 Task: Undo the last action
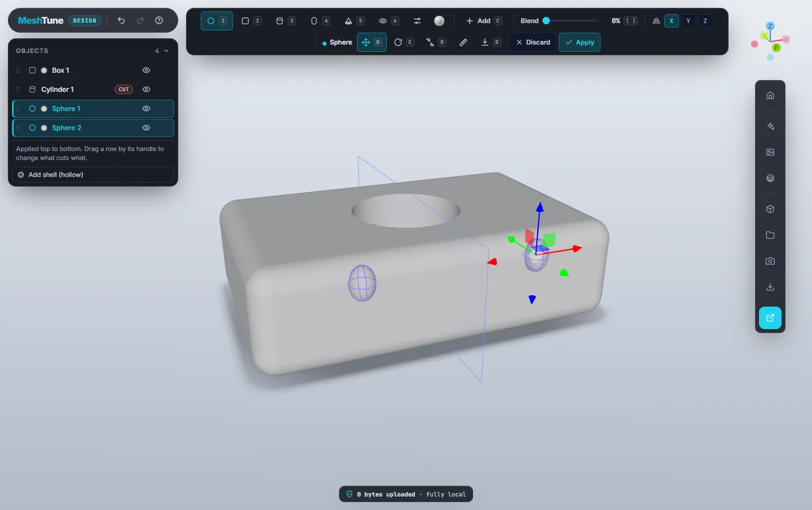(x=121, y=20)
